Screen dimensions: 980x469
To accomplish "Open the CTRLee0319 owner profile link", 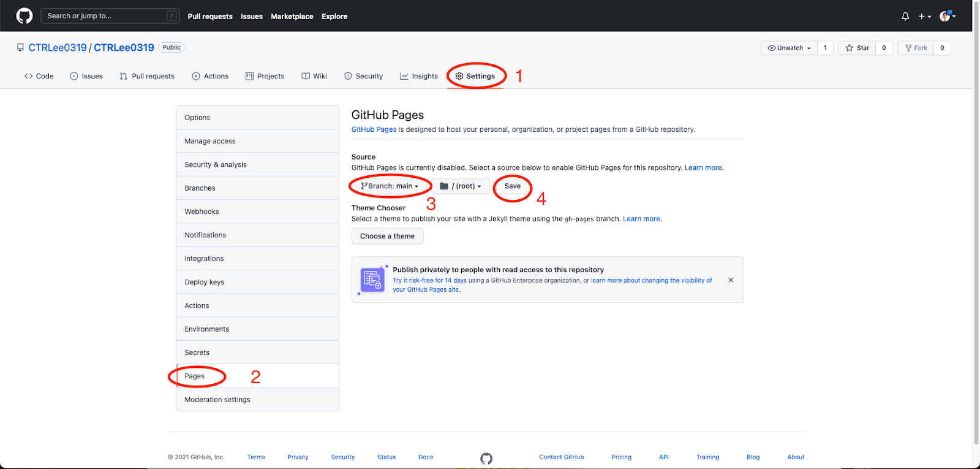I will click(x=58, y=47).
